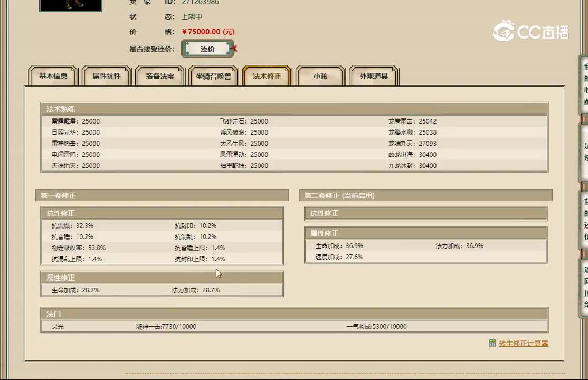Click the character item thumbnail at top left

[x=71, y=5]
